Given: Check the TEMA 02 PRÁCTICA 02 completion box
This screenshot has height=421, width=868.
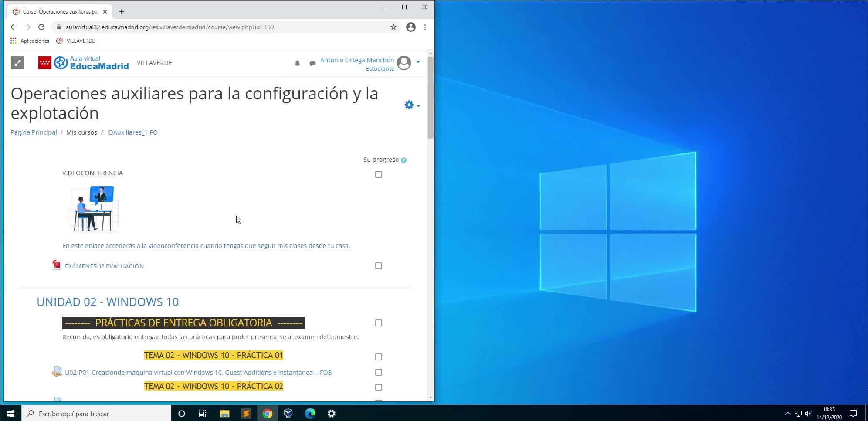Looking at the screenshot, I should 379,387.
